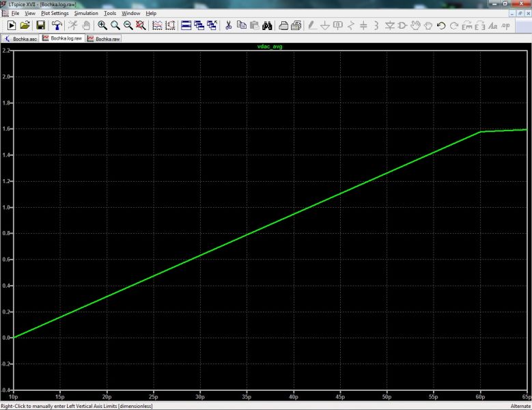Save using the floppy disk icon
Viewport: 532px width, 410px height.
(40, 25)
